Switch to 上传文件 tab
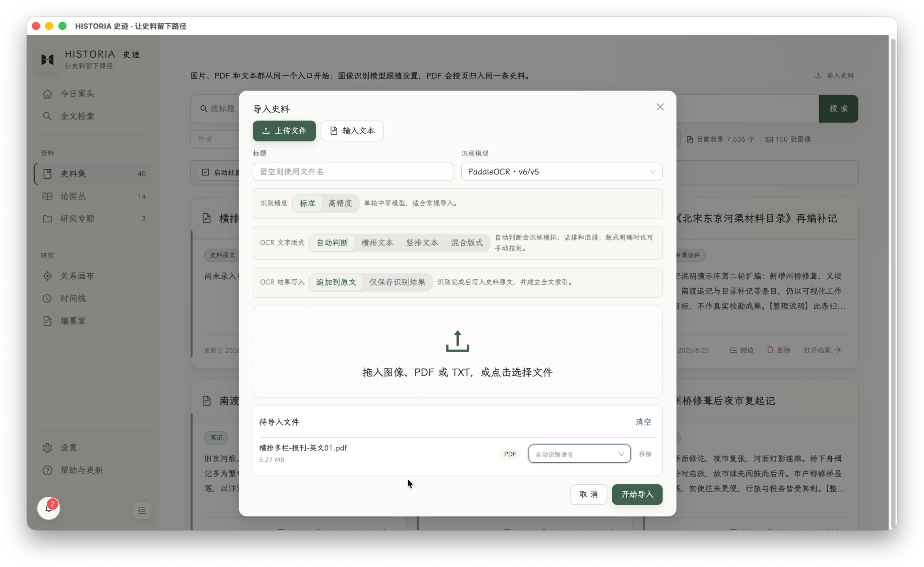924x567 pixels. [284, 131]
